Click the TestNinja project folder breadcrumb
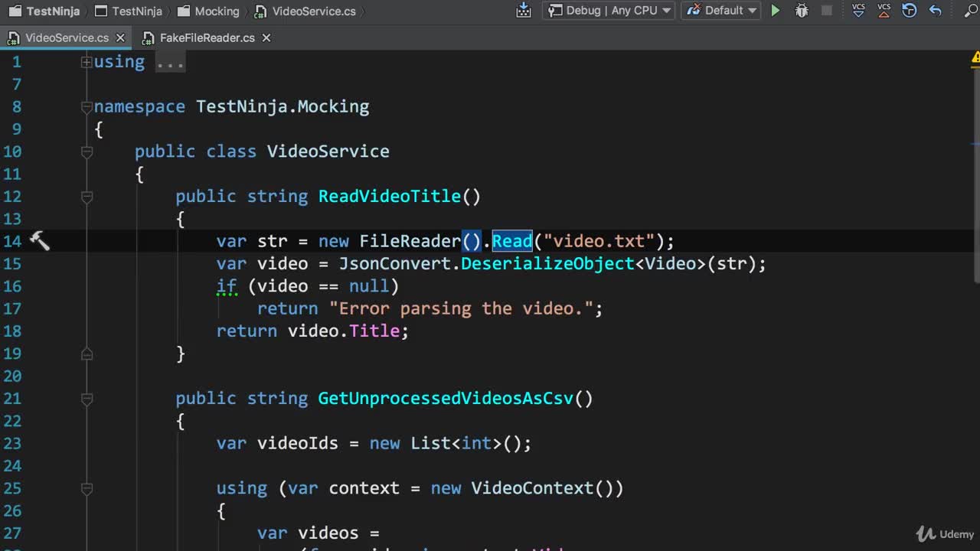 [x=128, y=11]
